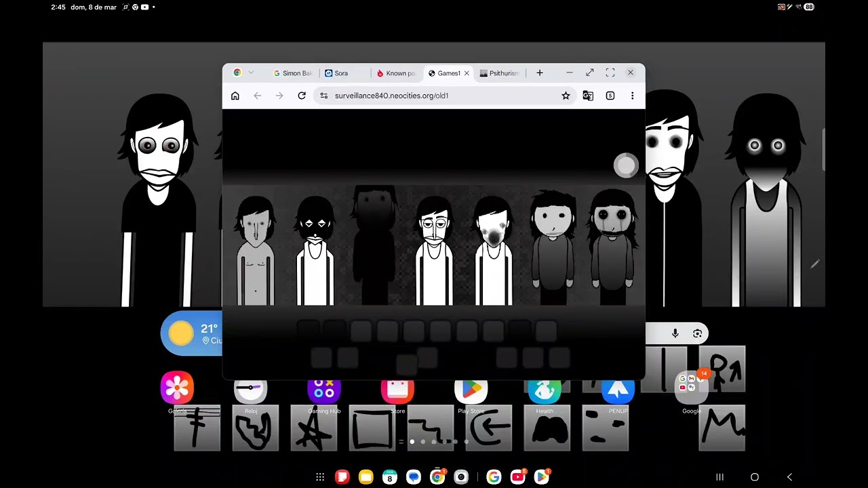This screenshot has width=868, height=488.
Task: Open the Play Store icon in taskbar
Action: coord(541,477)
